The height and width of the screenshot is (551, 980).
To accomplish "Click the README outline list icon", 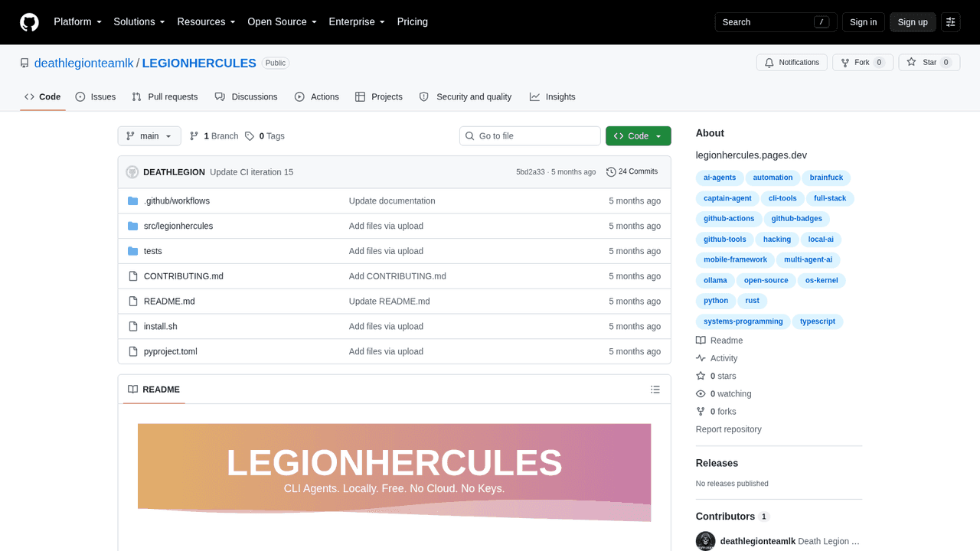I will tap(655, 390).
